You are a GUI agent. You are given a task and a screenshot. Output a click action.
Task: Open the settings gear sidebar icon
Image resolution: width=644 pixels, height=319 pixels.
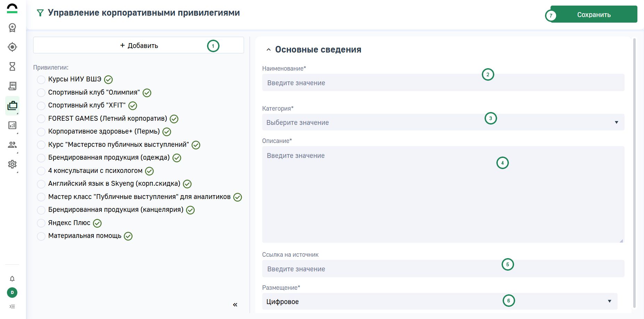point(12,164)
